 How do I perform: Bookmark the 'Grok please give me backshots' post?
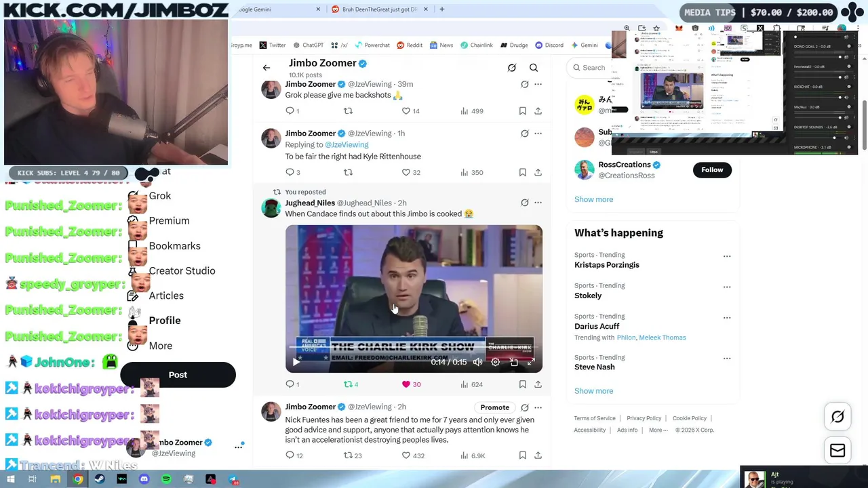pos(522,110)
